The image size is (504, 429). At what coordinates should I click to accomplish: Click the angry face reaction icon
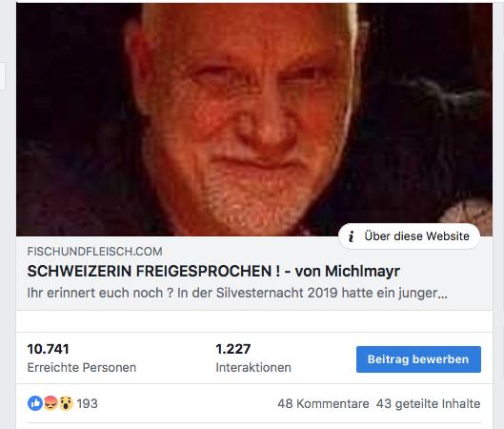coord(50,403)
